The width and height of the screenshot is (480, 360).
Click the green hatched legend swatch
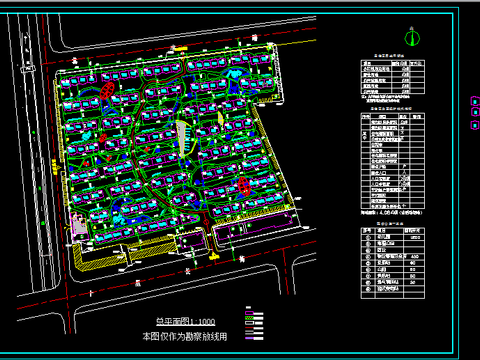pos(250,318)
